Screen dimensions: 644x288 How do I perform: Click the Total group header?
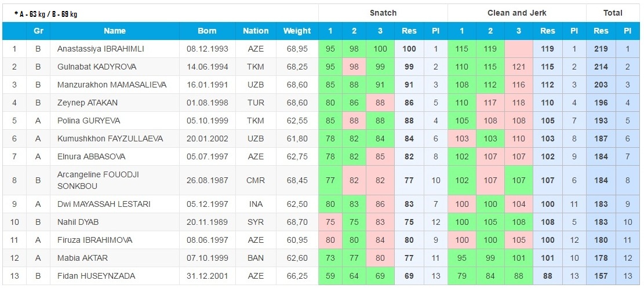click(x=613, y=13)
